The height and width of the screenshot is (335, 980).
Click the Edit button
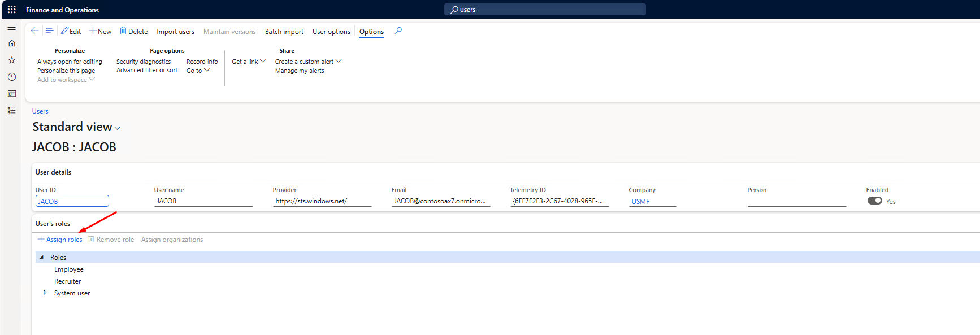(x=71, y=32)
